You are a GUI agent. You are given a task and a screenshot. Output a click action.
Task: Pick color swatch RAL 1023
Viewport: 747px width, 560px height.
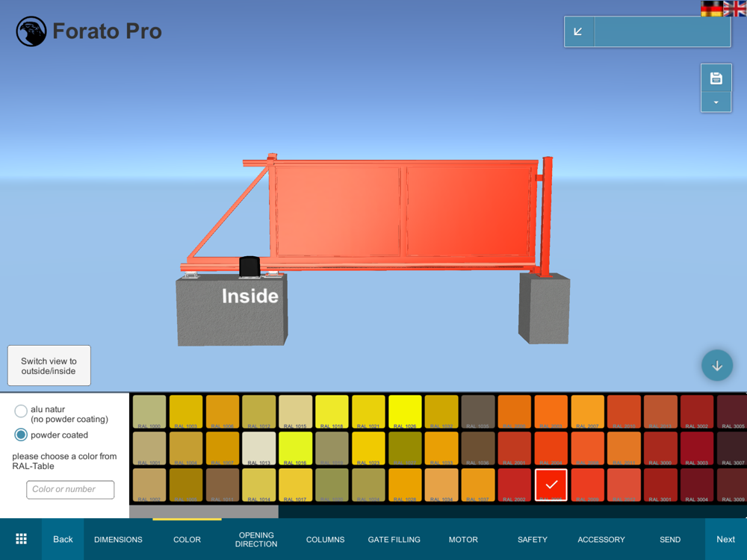click(x=368, y=448)
